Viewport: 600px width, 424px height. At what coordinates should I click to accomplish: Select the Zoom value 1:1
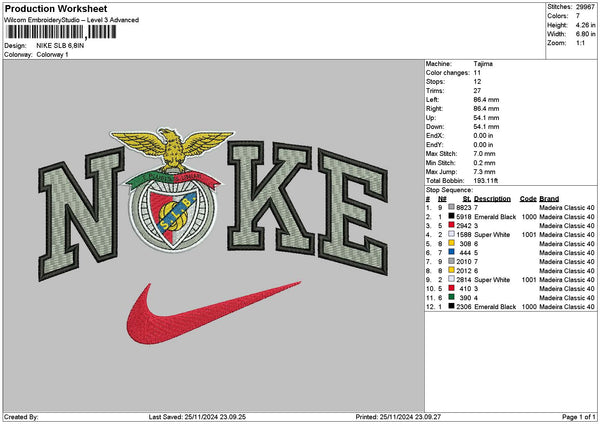pyautogui.click(x=580, y=43)
